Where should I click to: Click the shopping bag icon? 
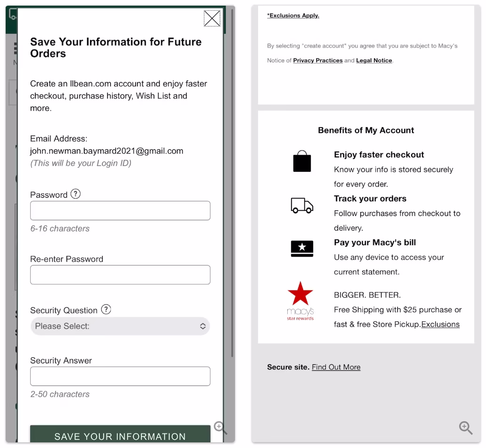(302, 161)
